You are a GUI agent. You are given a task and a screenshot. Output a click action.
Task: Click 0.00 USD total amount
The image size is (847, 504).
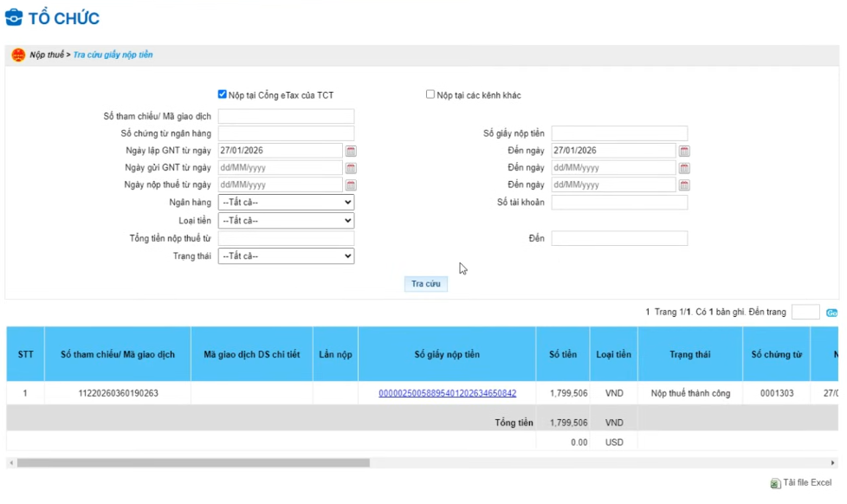tap(579, 442)
